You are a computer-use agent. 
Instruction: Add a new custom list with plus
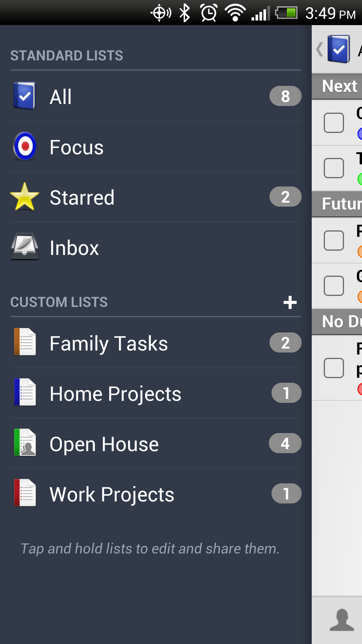(290, 303)
